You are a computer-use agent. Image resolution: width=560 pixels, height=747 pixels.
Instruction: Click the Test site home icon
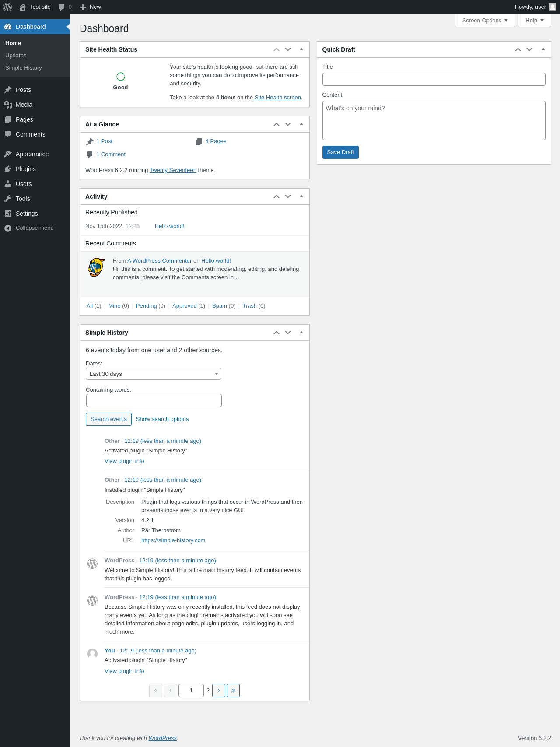point(23,7)
